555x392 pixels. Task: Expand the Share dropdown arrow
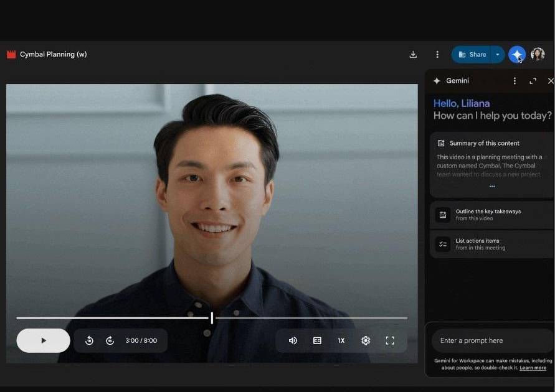pos(497,55)
